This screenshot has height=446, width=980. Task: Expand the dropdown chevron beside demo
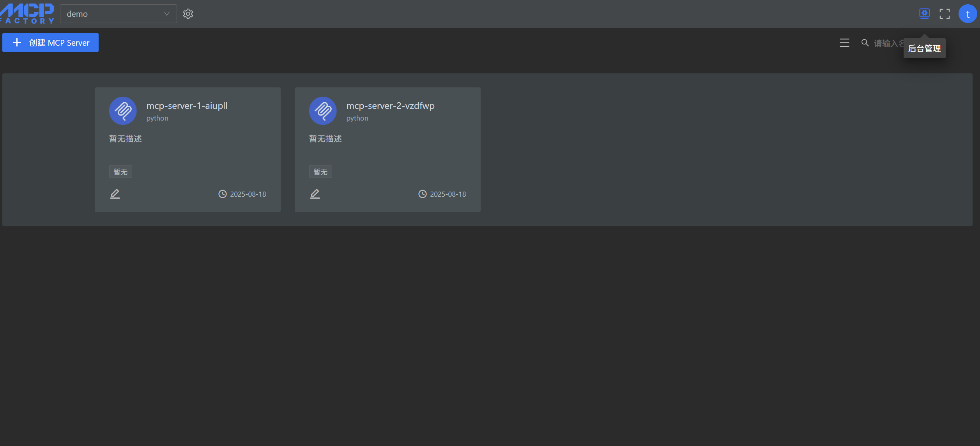point(167,14)
